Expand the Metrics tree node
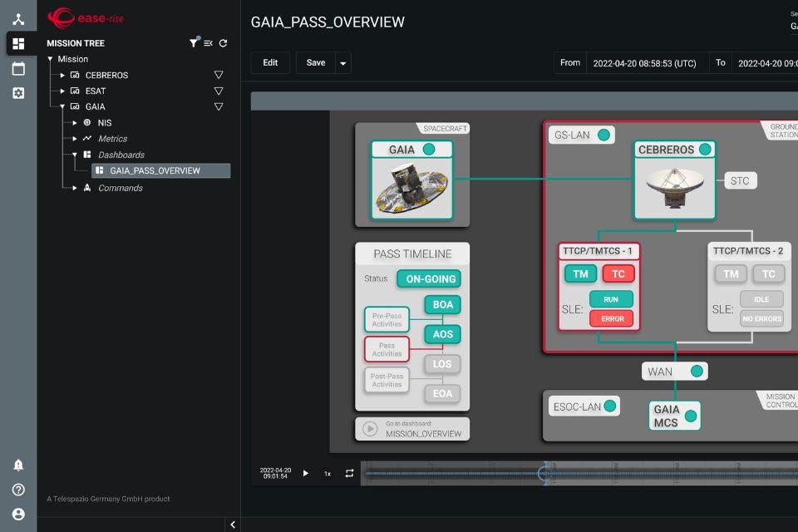 pyautogui.click(x=74, y=139)
